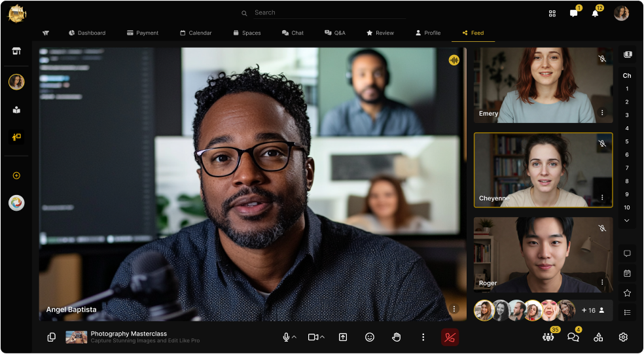Show the +16 more participants
This screenshot has width=644, height=354.
[x=593, y=310]
